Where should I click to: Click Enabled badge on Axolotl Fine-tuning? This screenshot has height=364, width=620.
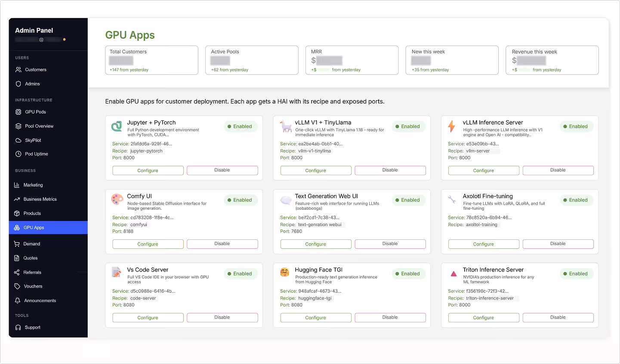pos(577,200)
